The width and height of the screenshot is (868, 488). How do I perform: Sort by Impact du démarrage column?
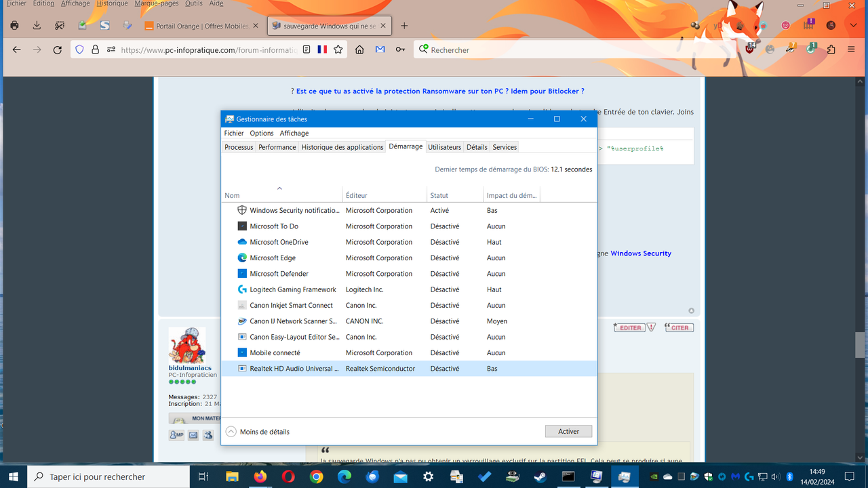pyautogui.click(x=511, y=195)
